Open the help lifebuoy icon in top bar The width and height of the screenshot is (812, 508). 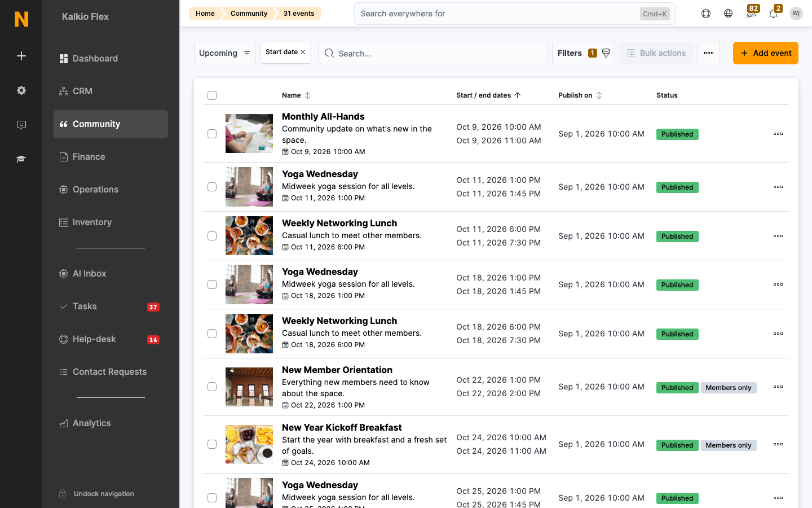(x=706, y=14)
